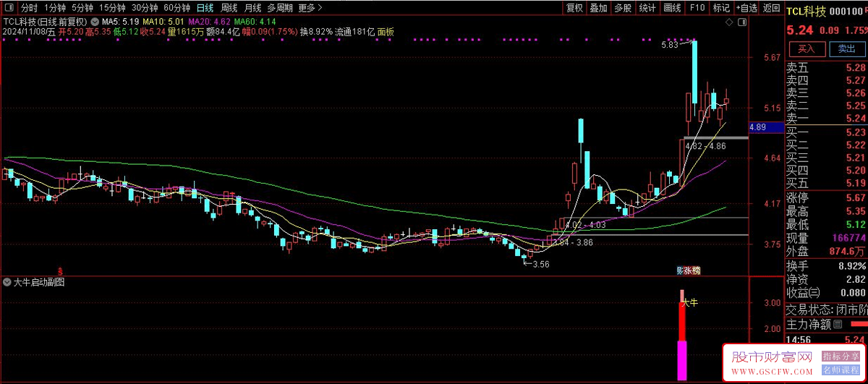Click the 大牛 signal label in sub-chart
Screen dimensions: 868x384
tap(690, 303)
